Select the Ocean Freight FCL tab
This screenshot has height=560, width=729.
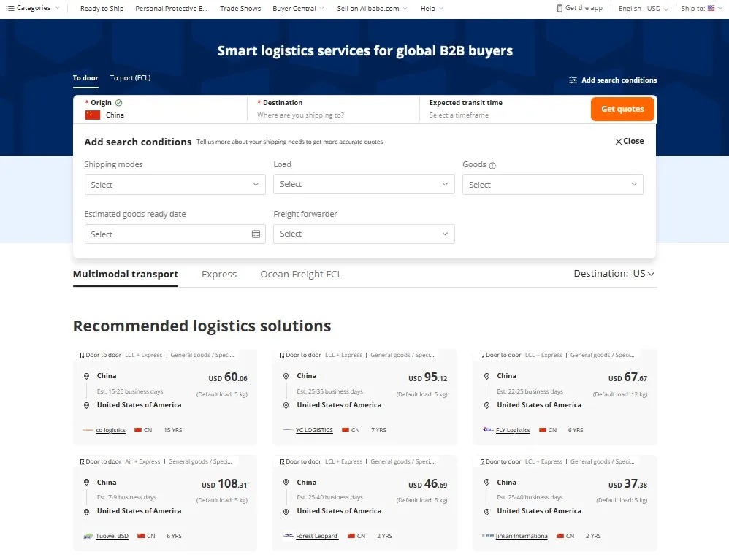[x=301, y=275]
